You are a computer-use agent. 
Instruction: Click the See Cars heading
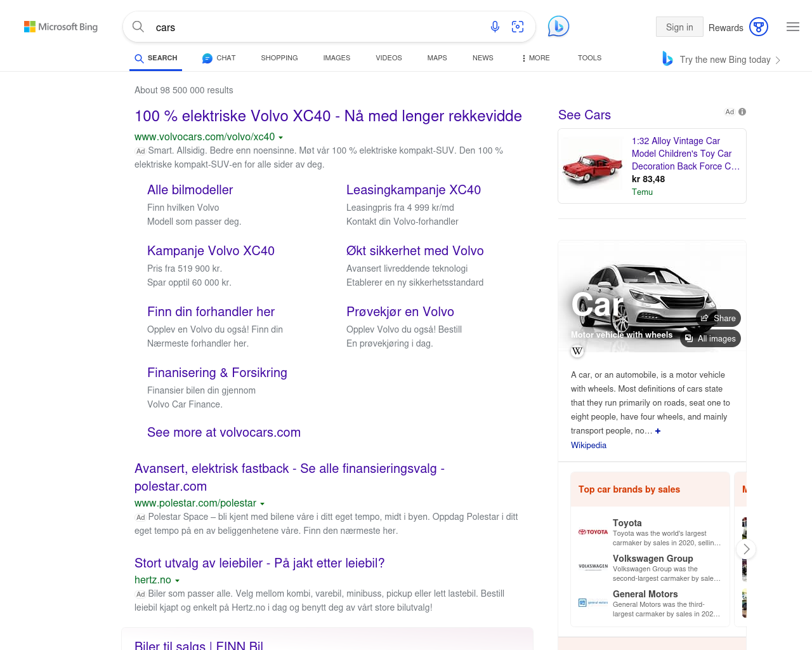pyautogui.click(x=584, y=115)
